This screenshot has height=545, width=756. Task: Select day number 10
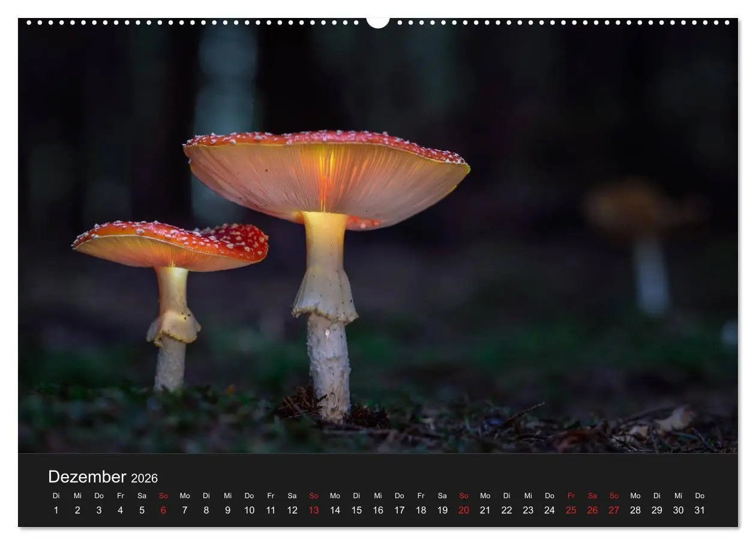(x=249, y=510)
